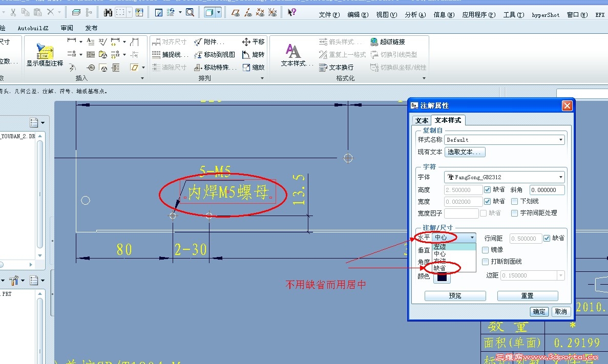Viewport: 608px width, 364px height.
Task: Open Text Style (文本样式) large icon
Action: coord(293,51)
